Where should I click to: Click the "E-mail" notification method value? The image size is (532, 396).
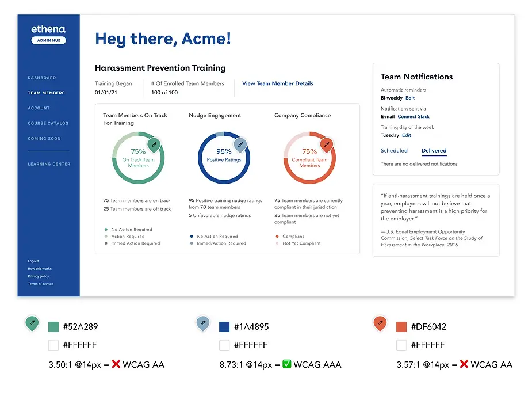coord(388,116)
